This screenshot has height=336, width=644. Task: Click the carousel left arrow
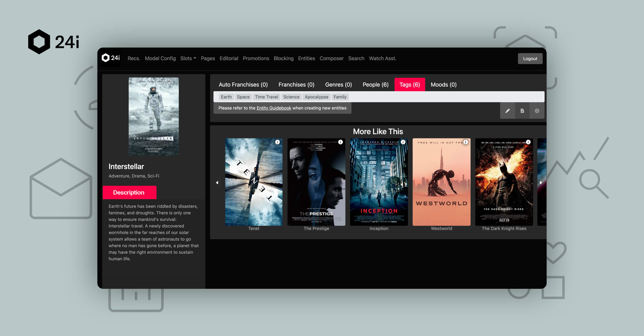tap(217, 182)
